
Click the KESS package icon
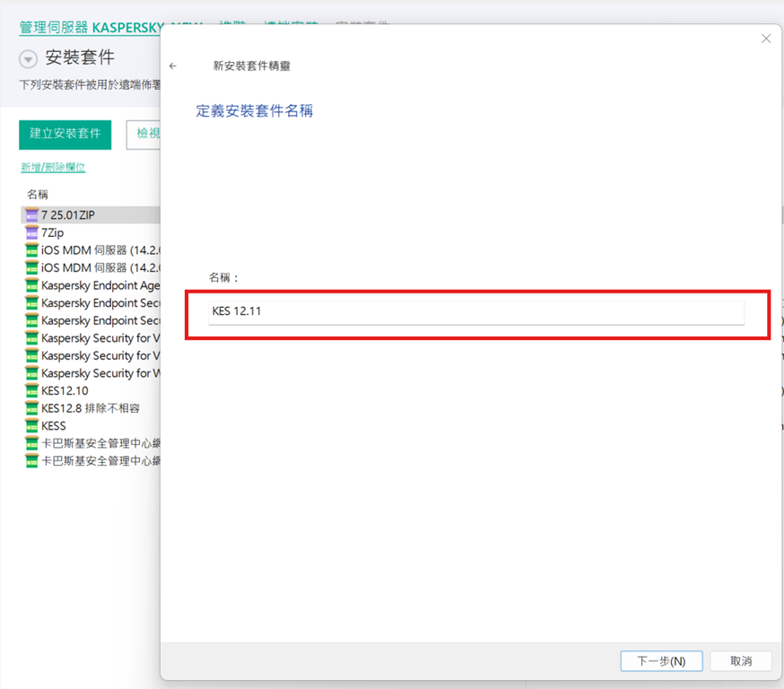click(32, 426)
